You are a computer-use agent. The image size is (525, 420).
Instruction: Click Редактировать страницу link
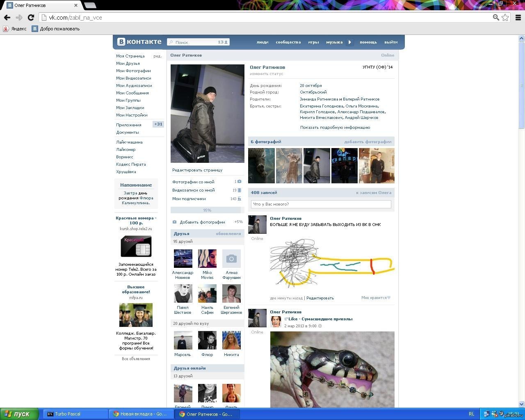pos(197,170)
